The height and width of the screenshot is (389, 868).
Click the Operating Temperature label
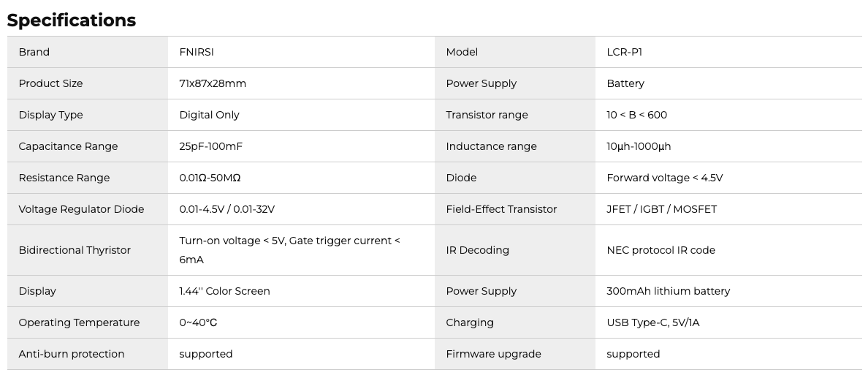pos(79,322)
